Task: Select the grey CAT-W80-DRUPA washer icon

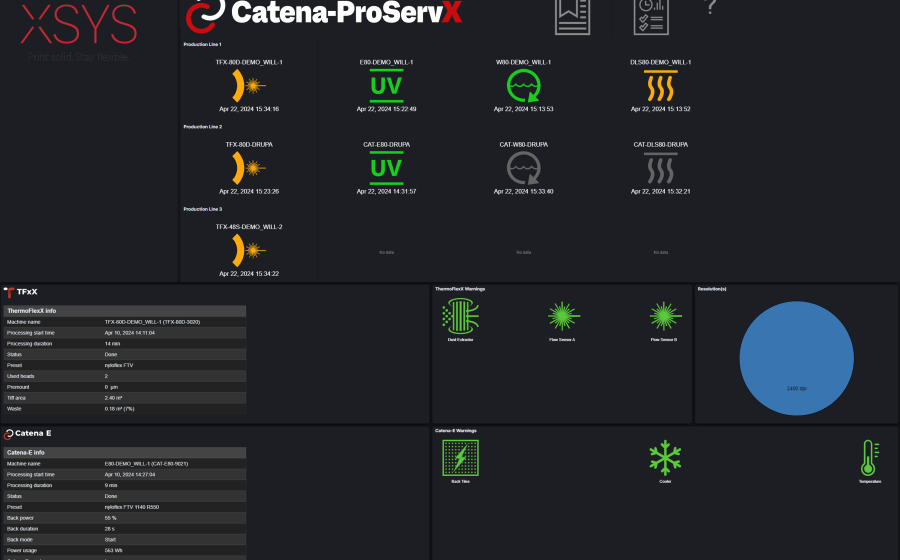Action: coord(523,168)
